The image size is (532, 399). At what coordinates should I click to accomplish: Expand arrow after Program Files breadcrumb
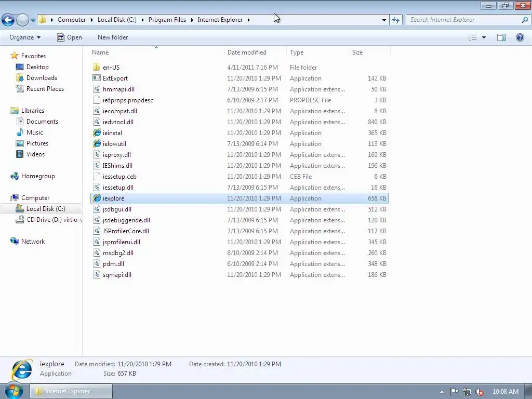(192, 20)
